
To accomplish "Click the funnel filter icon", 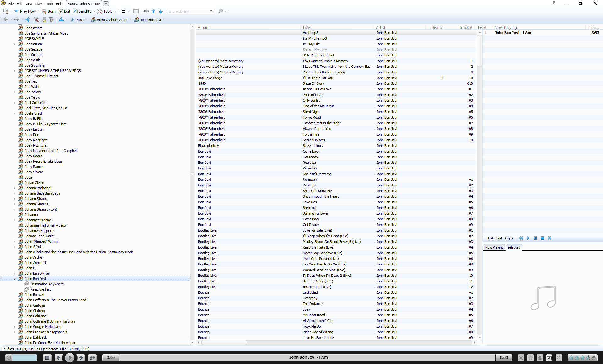I will (51, 19).
